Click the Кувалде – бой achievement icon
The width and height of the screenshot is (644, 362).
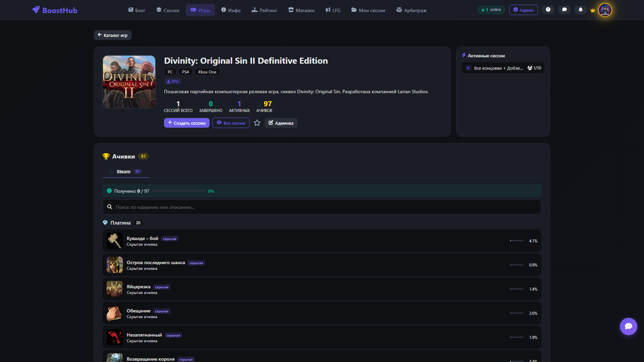click(115, 241)
